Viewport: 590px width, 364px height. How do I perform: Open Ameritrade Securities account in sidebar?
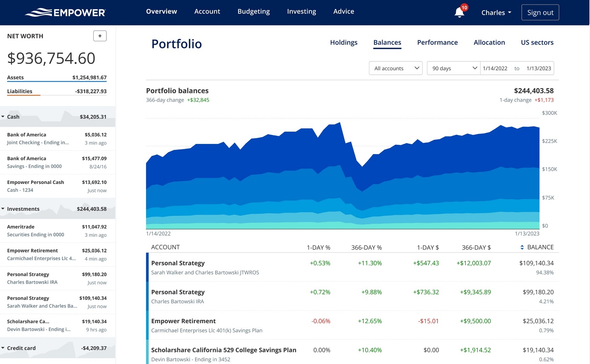(x=58, y=231)
